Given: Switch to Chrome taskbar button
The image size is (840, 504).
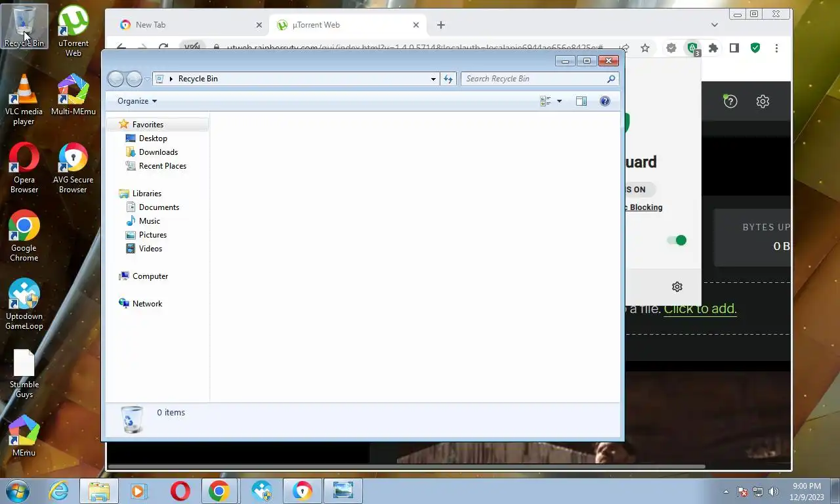Looking at the screenshot, I should coord(219,491).
